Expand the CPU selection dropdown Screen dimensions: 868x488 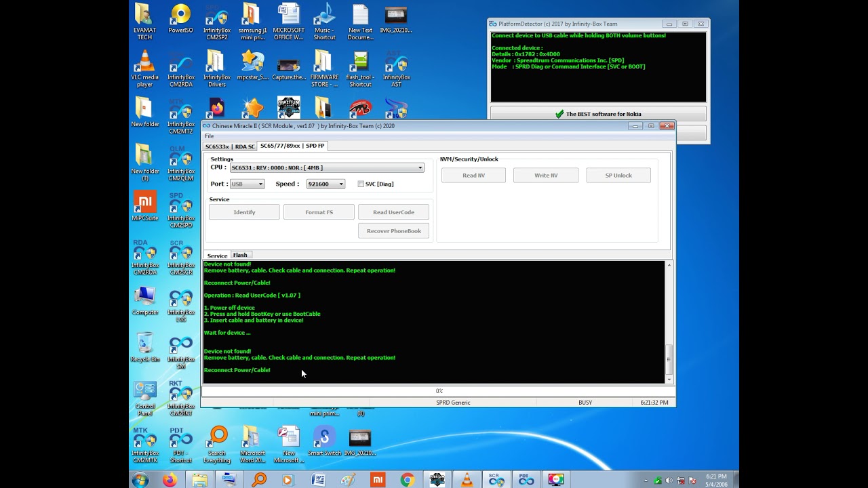tap(420, 167)
